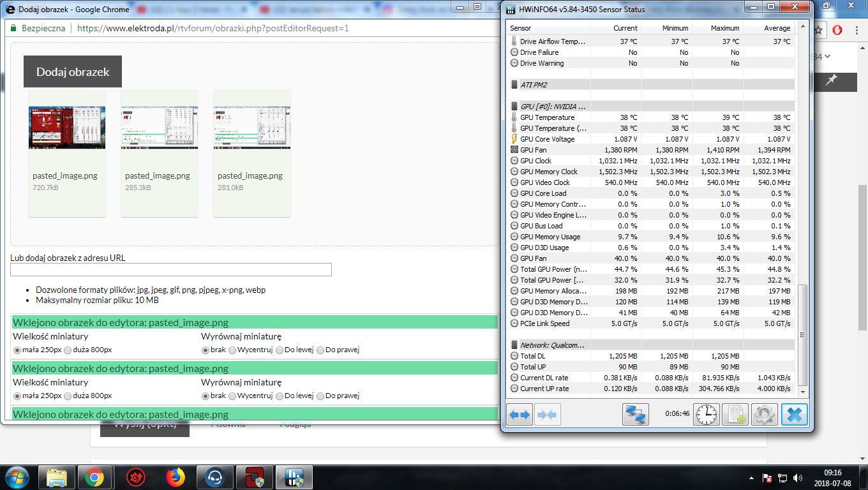Click the lightning icon next to GPU Core Voltage

(x=514, y=139)
